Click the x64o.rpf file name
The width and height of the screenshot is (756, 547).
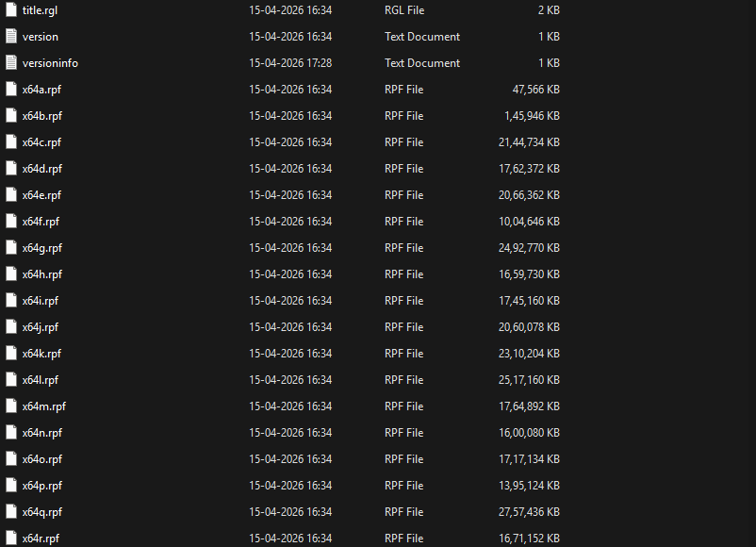click(x=41, y=459)
